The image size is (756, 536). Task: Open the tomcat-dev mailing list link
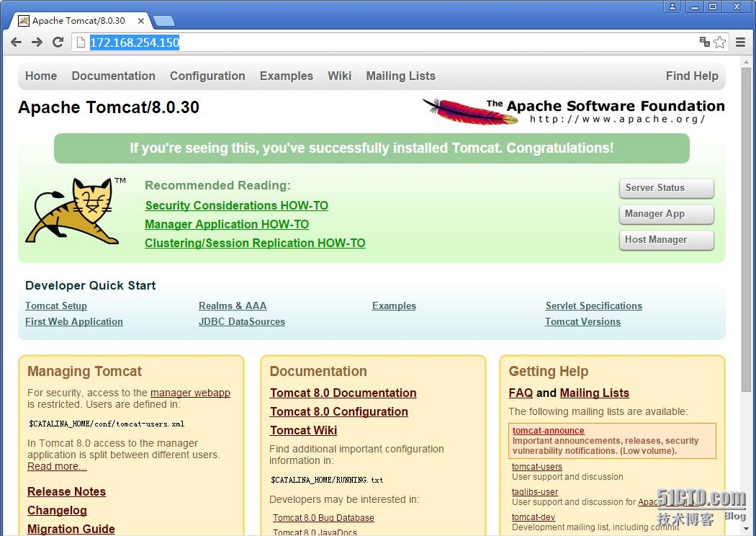[x=534, y=517]
